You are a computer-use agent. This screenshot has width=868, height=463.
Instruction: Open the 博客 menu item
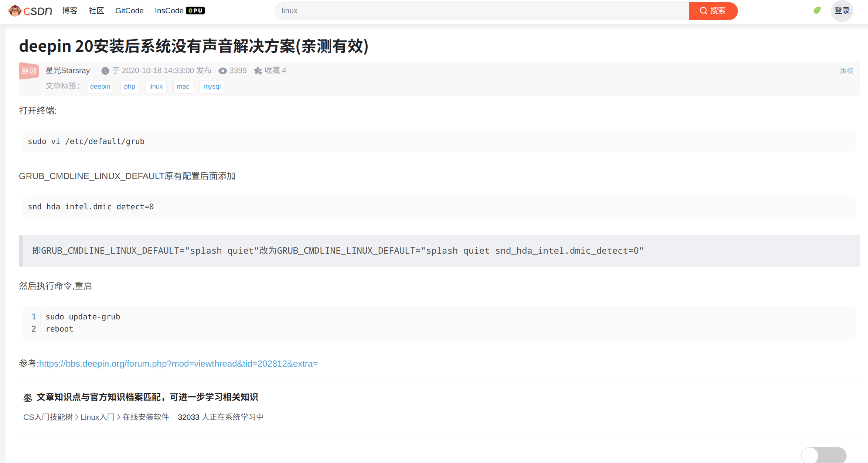(x=69, y=11)
